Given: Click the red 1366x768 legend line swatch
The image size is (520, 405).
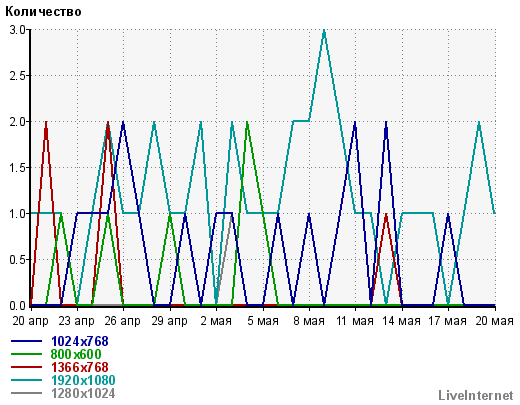Looking at the screenshot, I should point(26,367).
